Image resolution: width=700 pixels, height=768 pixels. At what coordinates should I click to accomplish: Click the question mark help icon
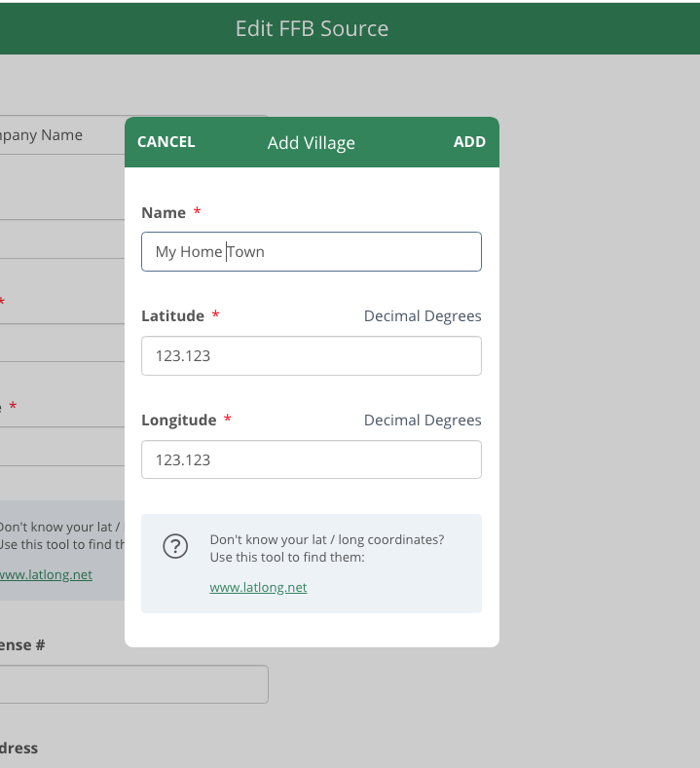[175, 546]
